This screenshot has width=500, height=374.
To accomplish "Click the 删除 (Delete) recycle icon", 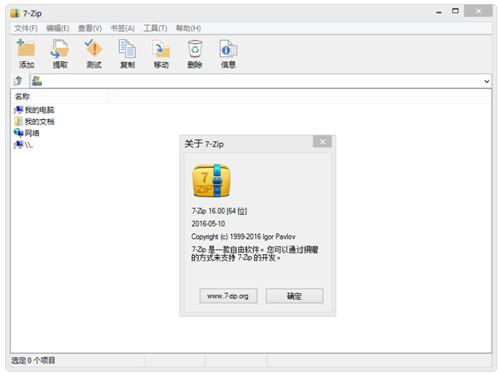I will point(195,49).
